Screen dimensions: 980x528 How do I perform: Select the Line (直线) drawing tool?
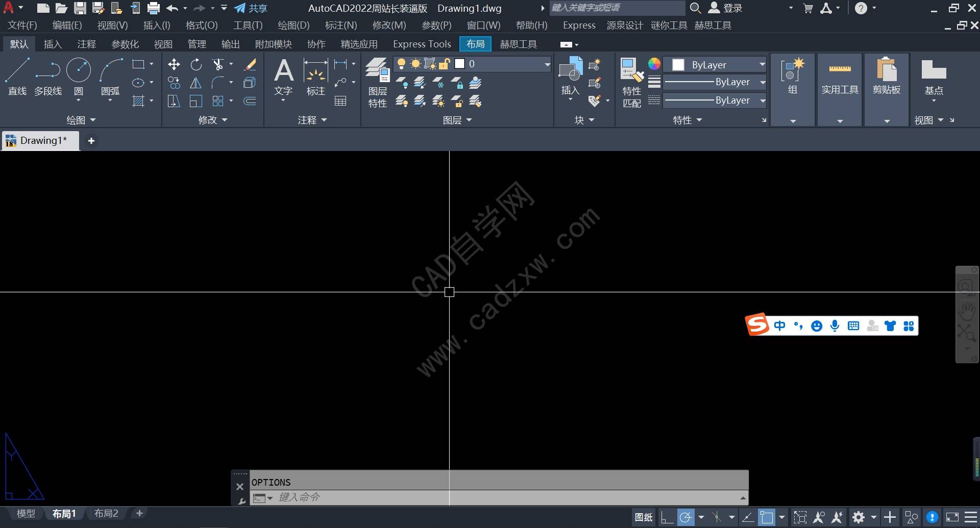point(17,77)
